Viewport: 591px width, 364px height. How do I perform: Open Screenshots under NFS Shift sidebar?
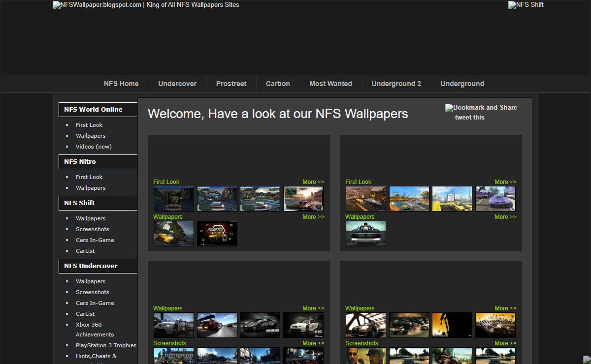93,229
